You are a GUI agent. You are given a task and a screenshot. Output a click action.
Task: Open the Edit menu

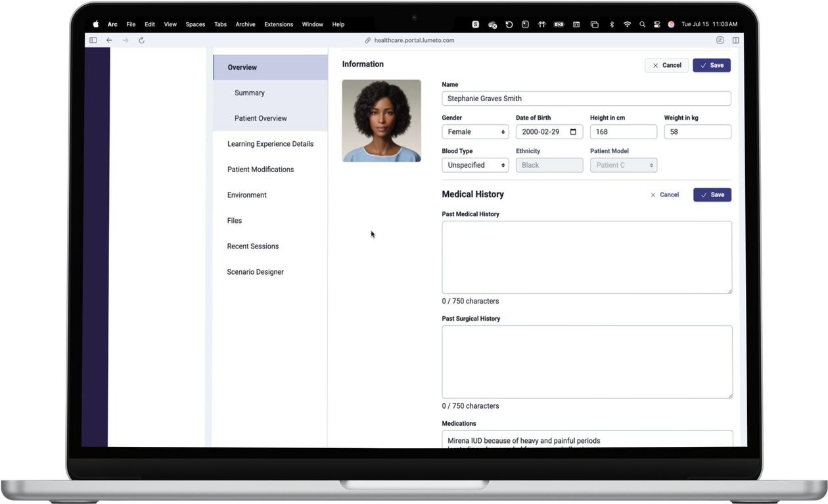click(150, 24)
